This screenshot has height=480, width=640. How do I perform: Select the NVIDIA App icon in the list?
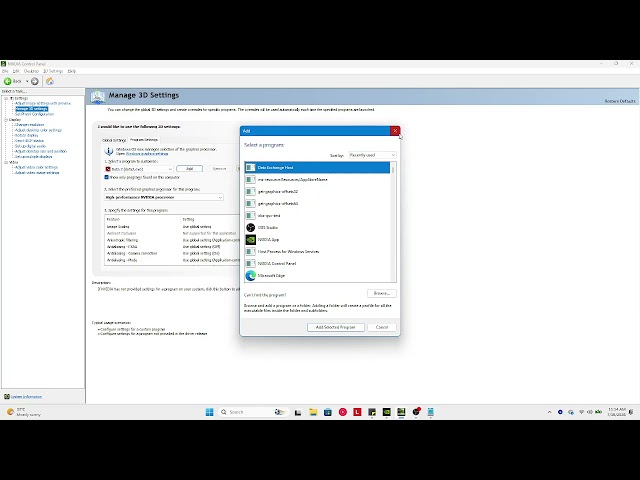pyautogui.click(x=251, y=240)
